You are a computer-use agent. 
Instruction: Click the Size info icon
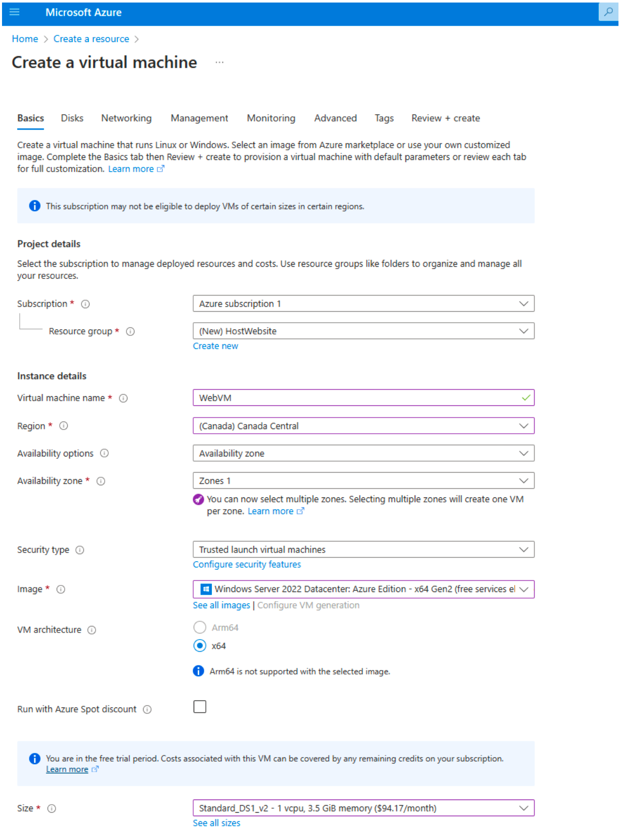coord(51,809)
